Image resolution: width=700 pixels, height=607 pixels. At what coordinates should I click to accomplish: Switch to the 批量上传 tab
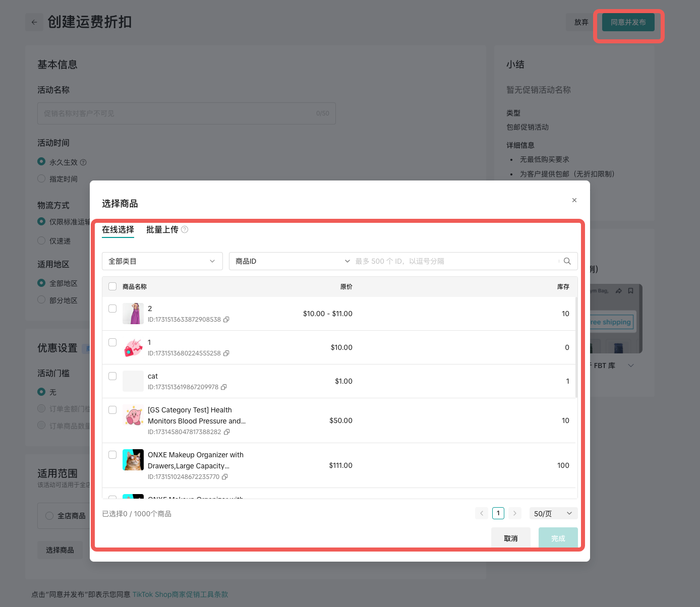point(162,229)
